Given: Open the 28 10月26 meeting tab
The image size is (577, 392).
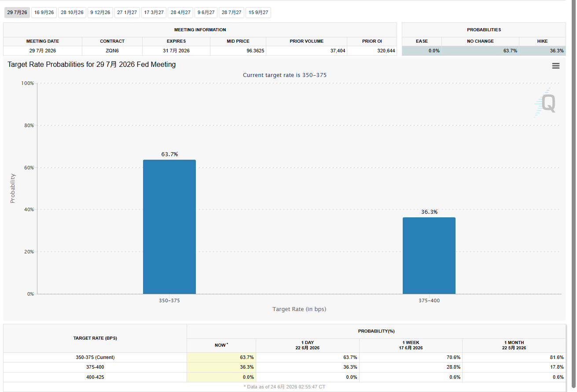Looking at the screenshot, I should [72, 12].
